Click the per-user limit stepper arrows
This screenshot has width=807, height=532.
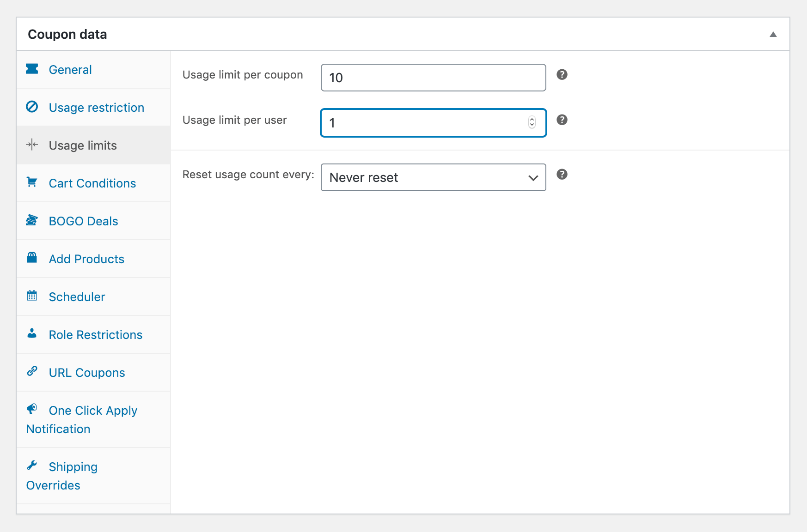click(532, 122)
